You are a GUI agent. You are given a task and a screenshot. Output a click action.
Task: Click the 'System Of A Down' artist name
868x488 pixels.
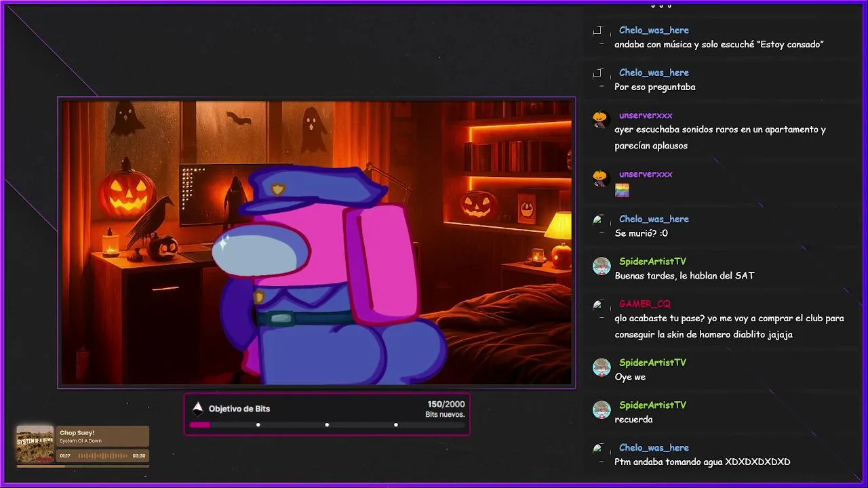coord(80,441)
